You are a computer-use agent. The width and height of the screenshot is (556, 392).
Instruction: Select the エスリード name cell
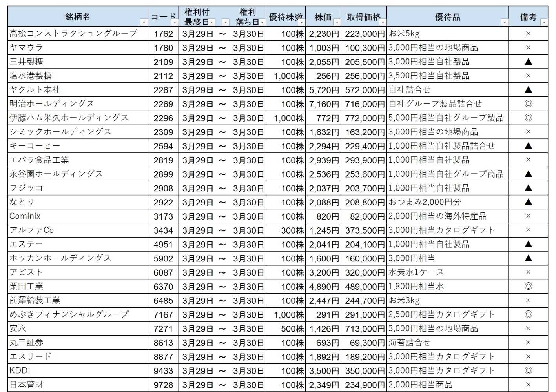78,357
